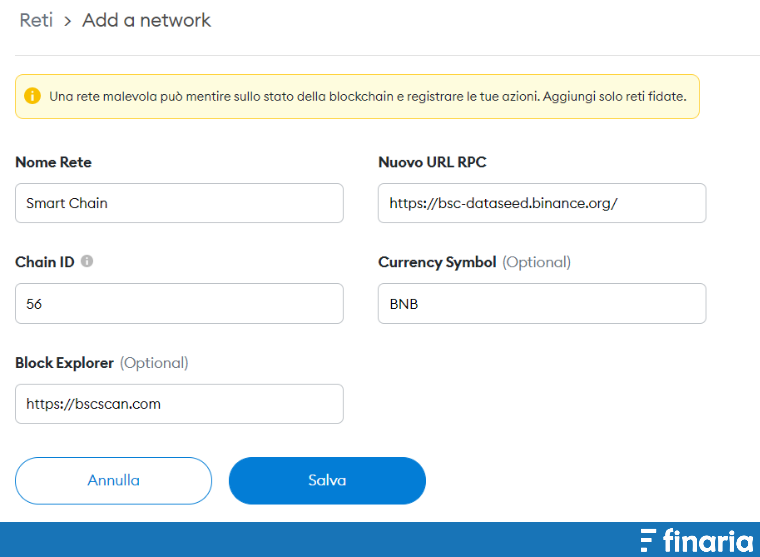Click the Block Explorer label
The image size is (760, 557).
tap(64, 363)
